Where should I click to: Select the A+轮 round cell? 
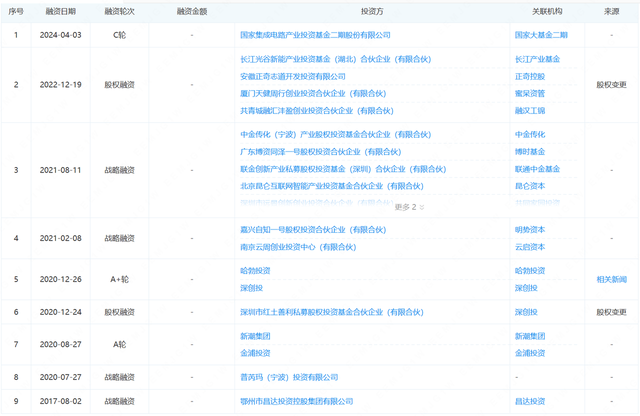click(x=119, y=279)
